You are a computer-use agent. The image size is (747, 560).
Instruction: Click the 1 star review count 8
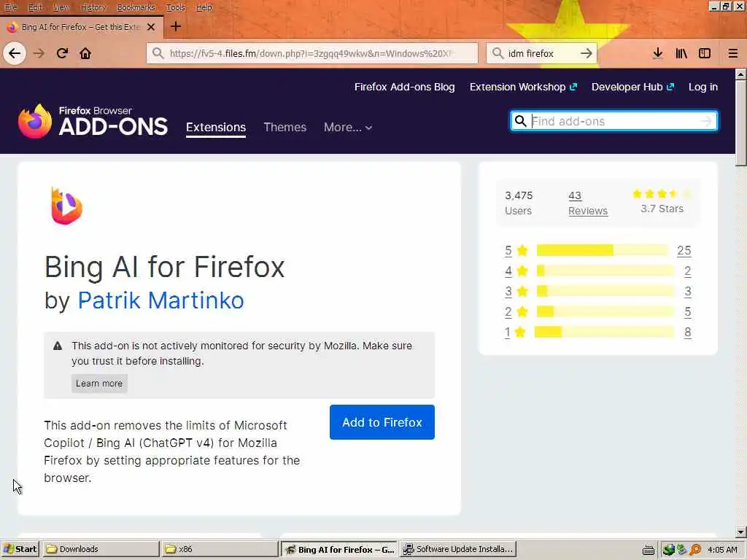coord(687,332)
